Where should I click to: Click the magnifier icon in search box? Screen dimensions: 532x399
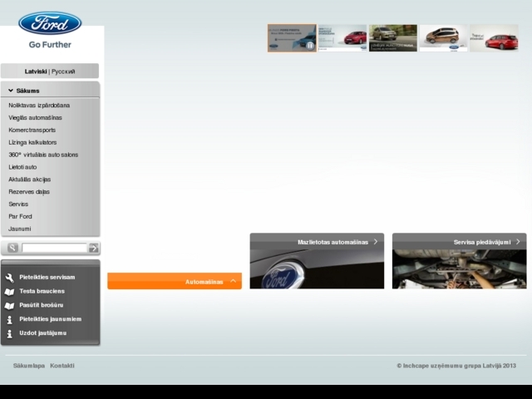(x=12, y=248)
